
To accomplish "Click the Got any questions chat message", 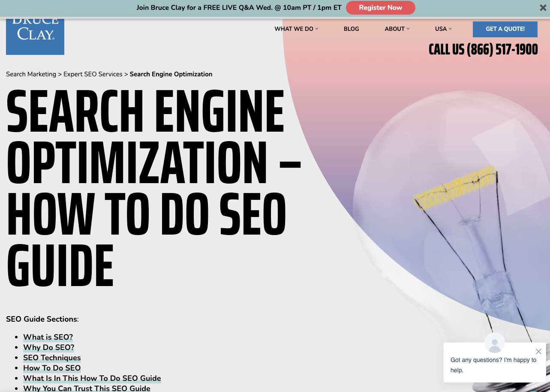I will tap(493, 365).
